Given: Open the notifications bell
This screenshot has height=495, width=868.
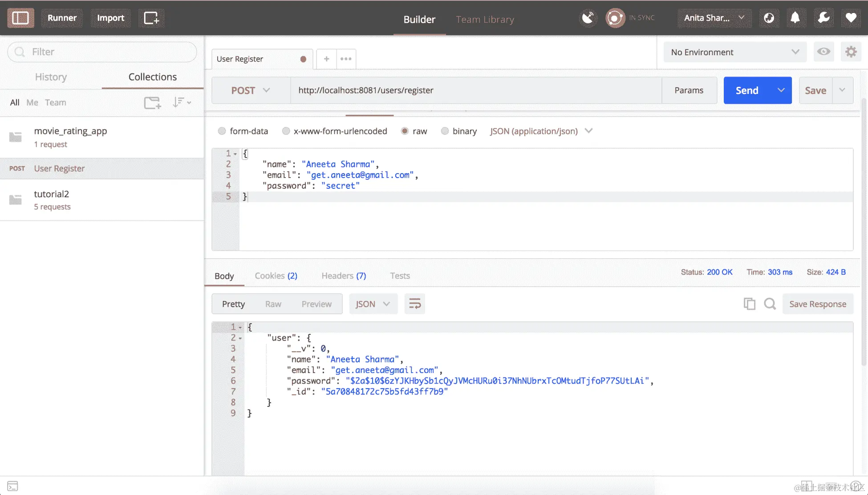Looking at the screenshot, I should (795, 18).
